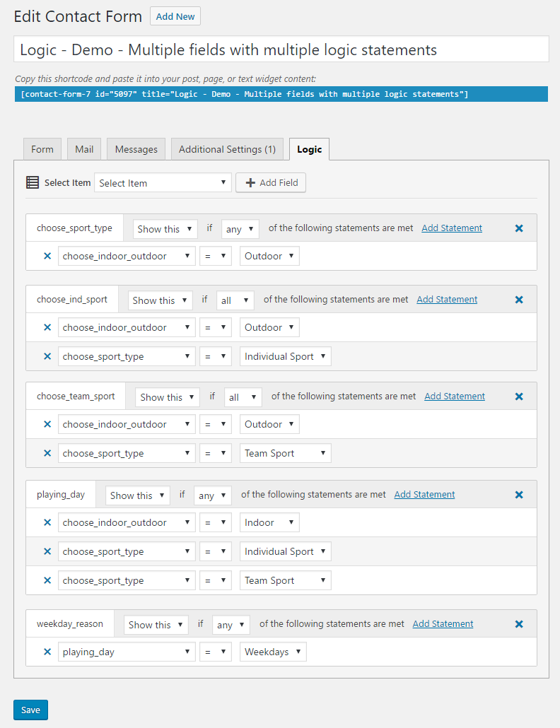Remove the choose_sport_type logic group
The height and width of the screenshot is (728, 560).
pos(519,228)
